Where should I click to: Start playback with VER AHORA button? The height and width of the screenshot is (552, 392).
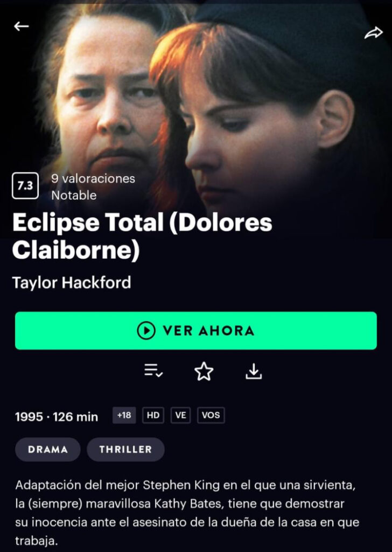[x=196, y=330]
